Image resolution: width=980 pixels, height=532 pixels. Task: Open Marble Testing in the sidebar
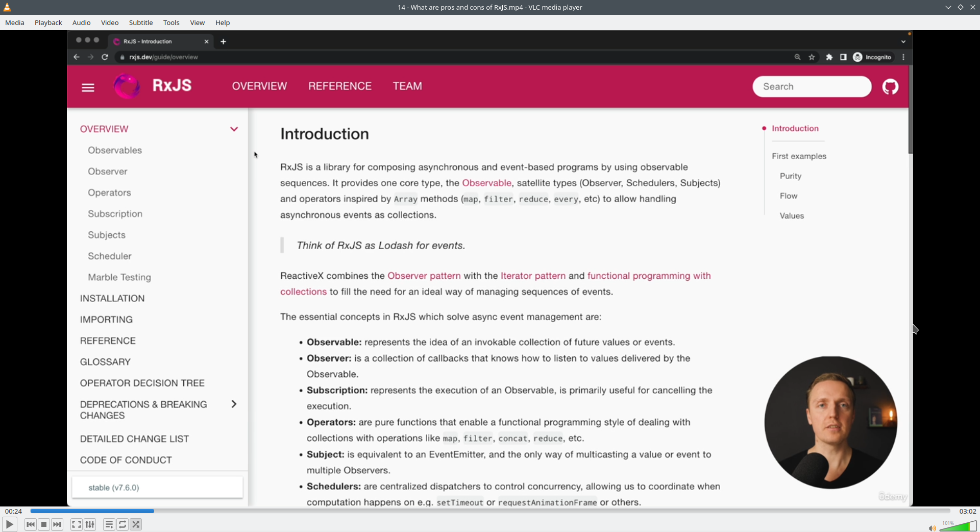(x=119, y=278)
